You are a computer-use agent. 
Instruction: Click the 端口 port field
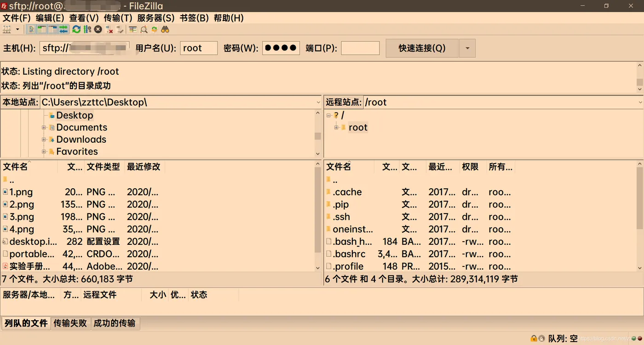360,48
